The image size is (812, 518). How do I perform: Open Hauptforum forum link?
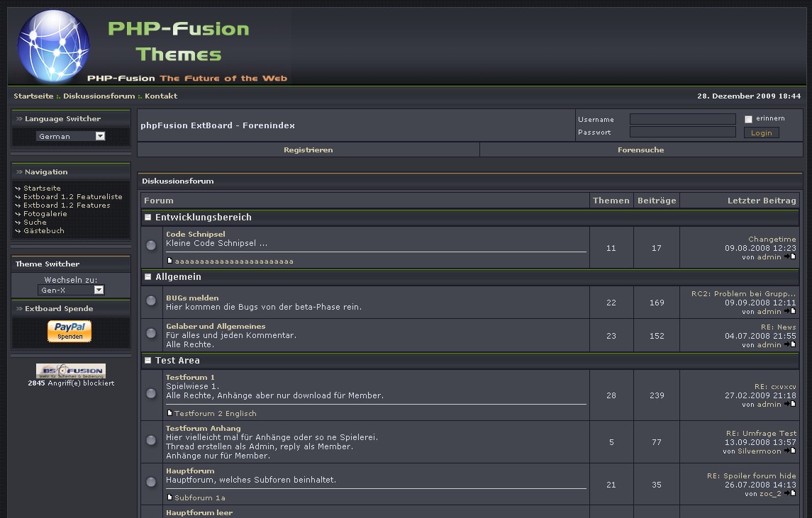[190, 471]
